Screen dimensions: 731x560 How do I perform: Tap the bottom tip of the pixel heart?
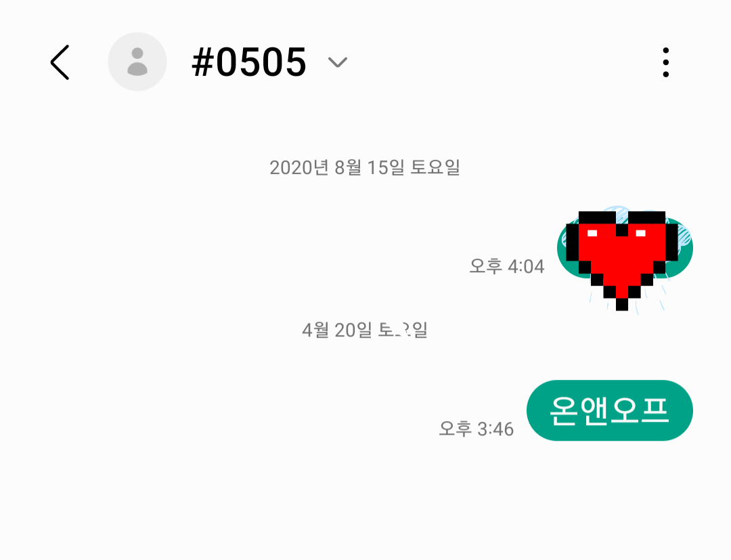click(622, 305)
